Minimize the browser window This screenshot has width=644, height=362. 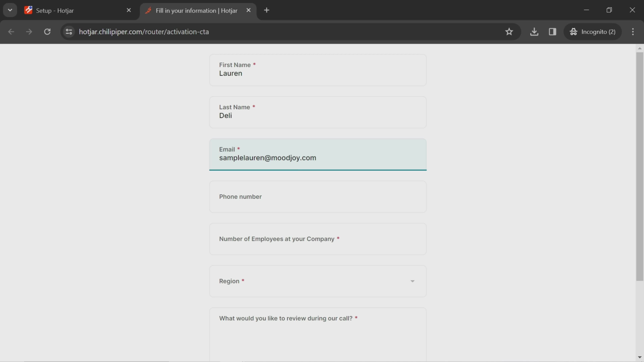[x=586, y=10]
